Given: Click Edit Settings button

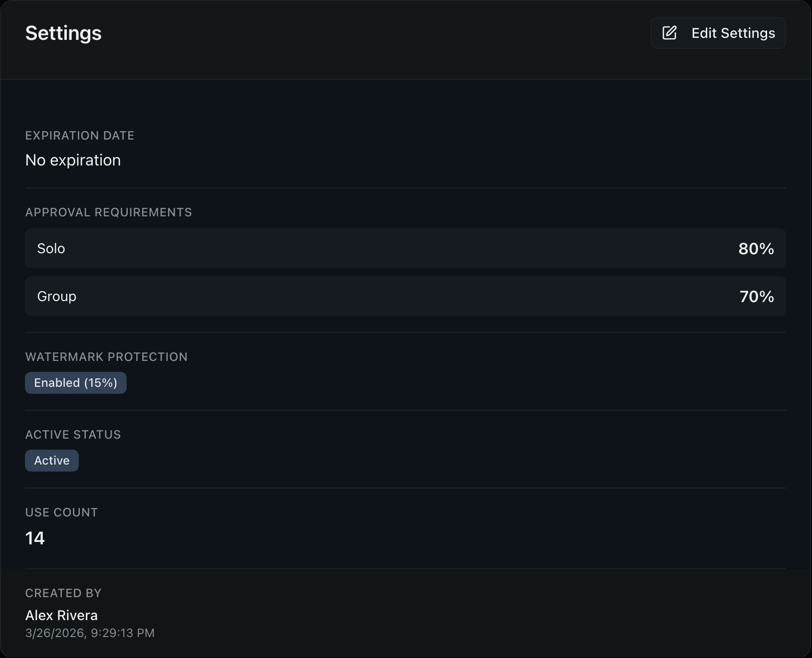Looking at the screenshot, I should click(x=718, y=32).
